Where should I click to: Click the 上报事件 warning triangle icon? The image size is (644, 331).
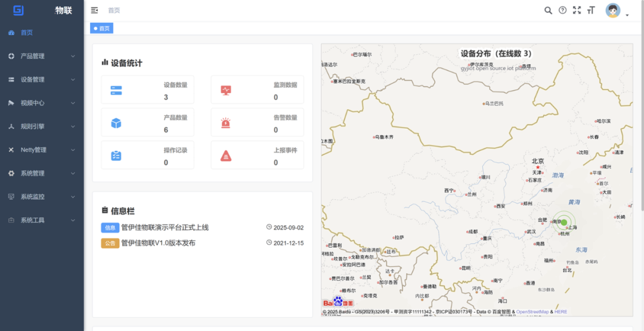[x=226, y=156]
